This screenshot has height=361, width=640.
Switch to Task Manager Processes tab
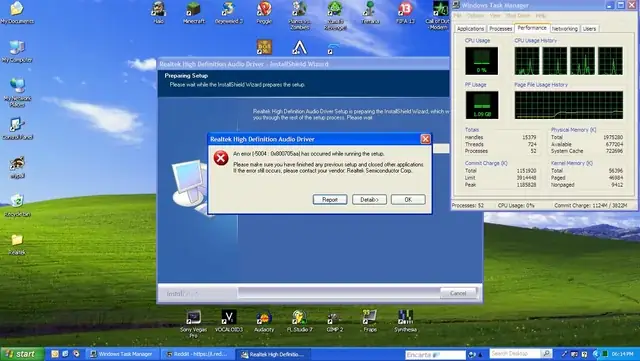tap(500, 29)
